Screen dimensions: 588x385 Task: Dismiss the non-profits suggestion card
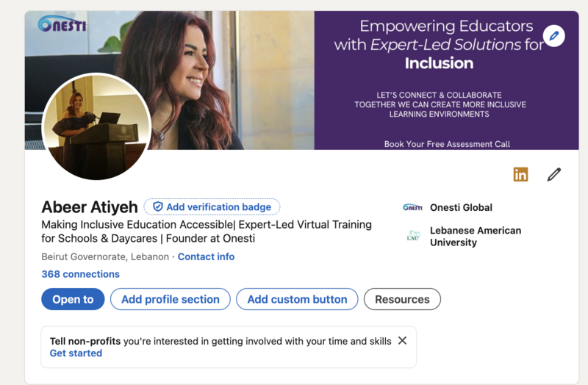click(x=402, y=341)
